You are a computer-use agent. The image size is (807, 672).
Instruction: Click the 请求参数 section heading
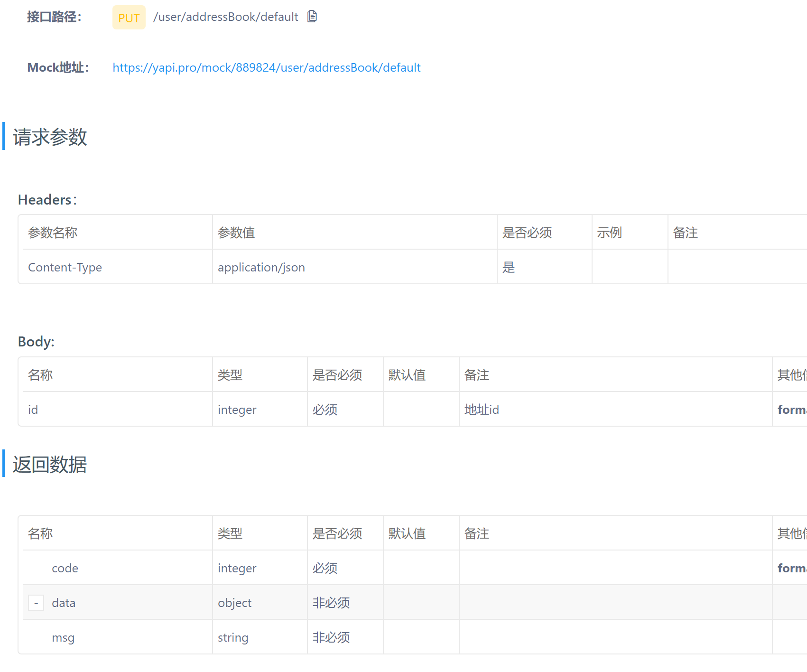(x=50, y=137)
